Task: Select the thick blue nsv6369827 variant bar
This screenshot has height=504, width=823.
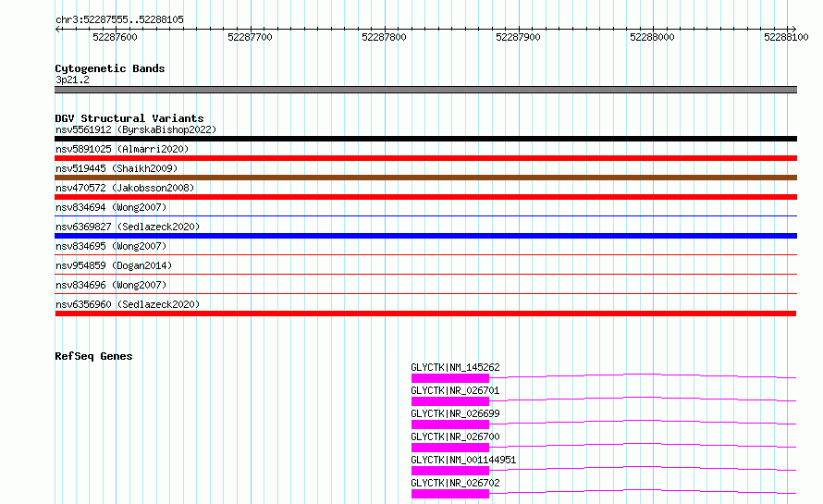Action: pos(425,236)
